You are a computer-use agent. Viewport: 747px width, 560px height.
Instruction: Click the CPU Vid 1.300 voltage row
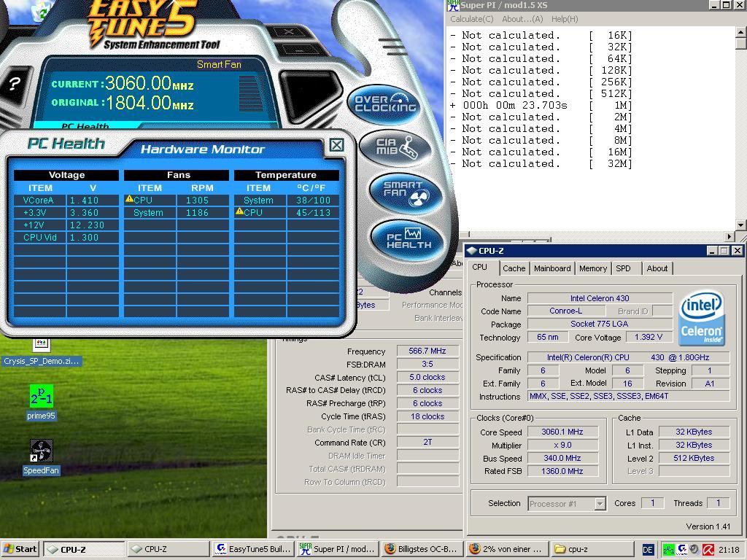coord(66,237)
